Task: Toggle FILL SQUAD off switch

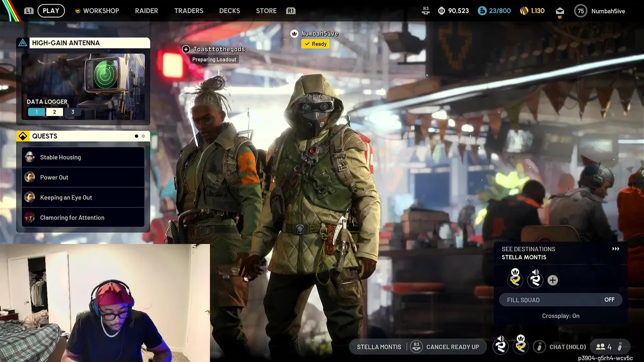Action: click(560, 300)
